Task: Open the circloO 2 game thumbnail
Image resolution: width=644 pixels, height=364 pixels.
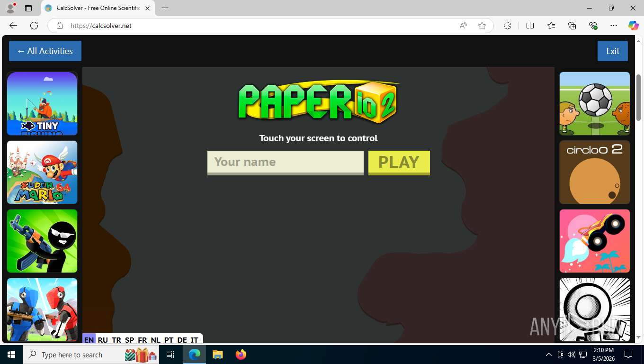Action: [595, 173]
